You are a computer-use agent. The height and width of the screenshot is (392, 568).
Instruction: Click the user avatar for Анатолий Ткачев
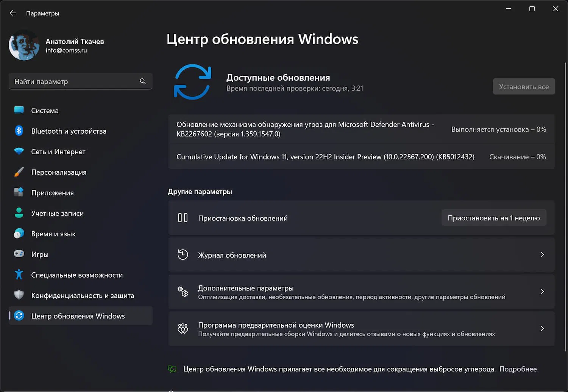(24, 45)
